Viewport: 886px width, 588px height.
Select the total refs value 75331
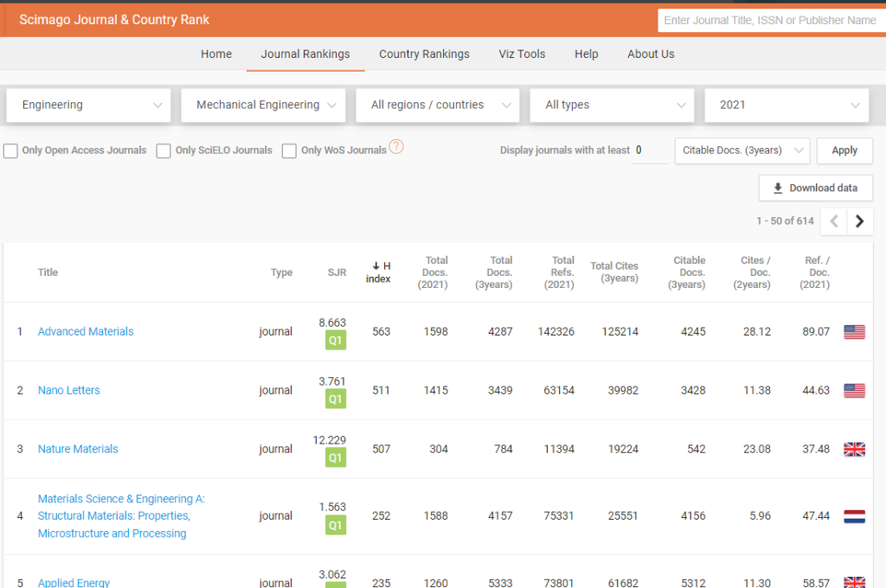pos(559,516)
